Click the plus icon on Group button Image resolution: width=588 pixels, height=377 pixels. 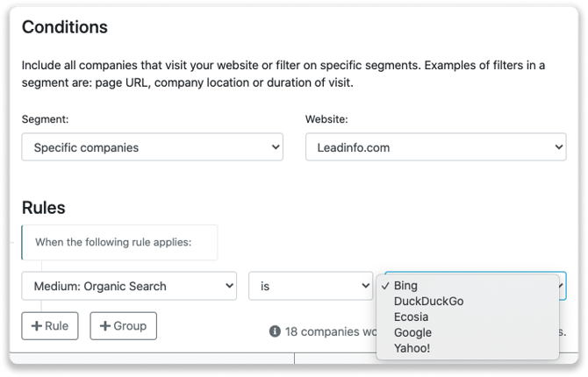105,326
